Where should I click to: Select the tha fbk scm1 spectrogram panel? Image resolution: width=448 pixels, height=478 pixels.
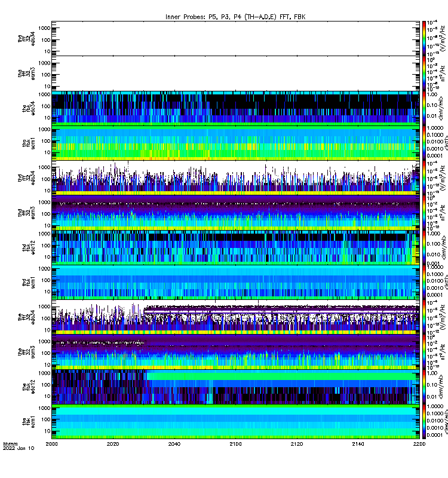click(x=235, y=143)
